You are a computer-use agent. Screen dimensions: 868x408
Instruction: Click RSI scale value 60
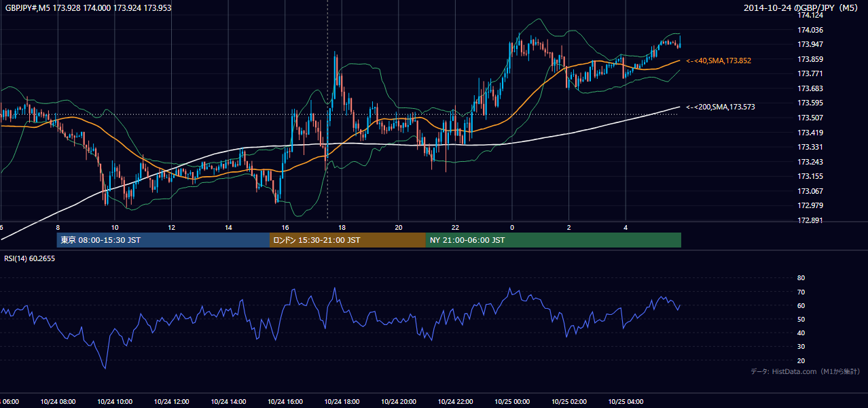click(801, 305)
